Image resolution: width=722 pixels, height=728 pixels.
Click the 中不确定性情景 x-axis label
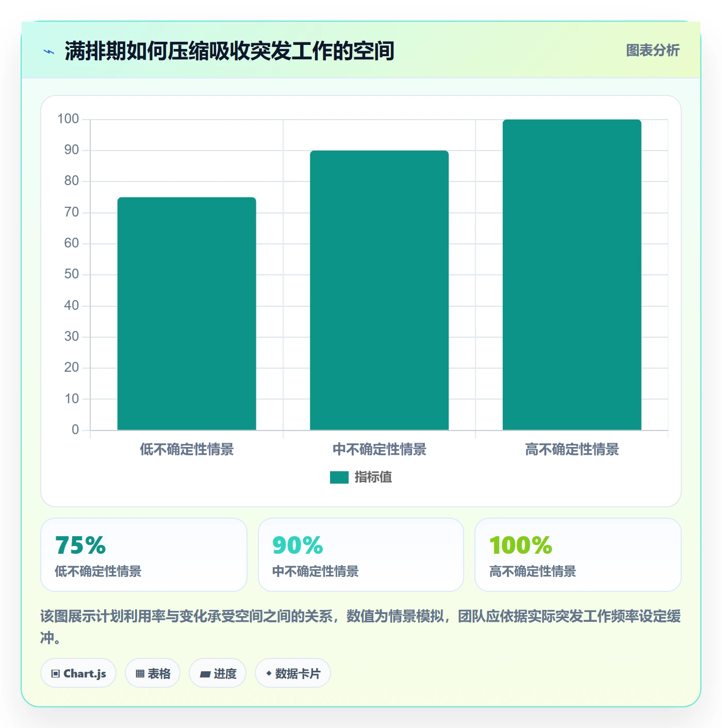tap(379, 450)
